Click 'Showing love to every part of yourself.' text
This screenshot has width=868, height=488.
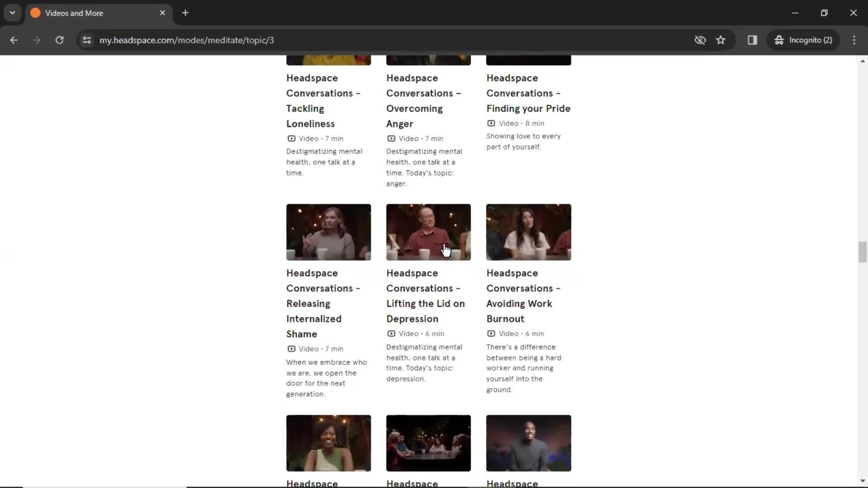coord(524,141)
